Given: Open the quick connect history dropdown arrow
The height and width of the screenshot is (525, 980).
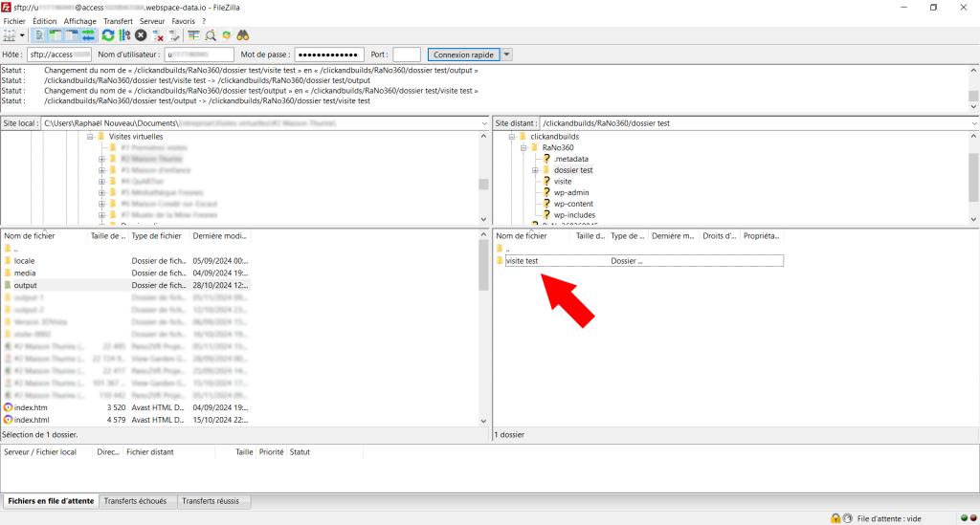Looking at the screenshot, I should point(507,55).
